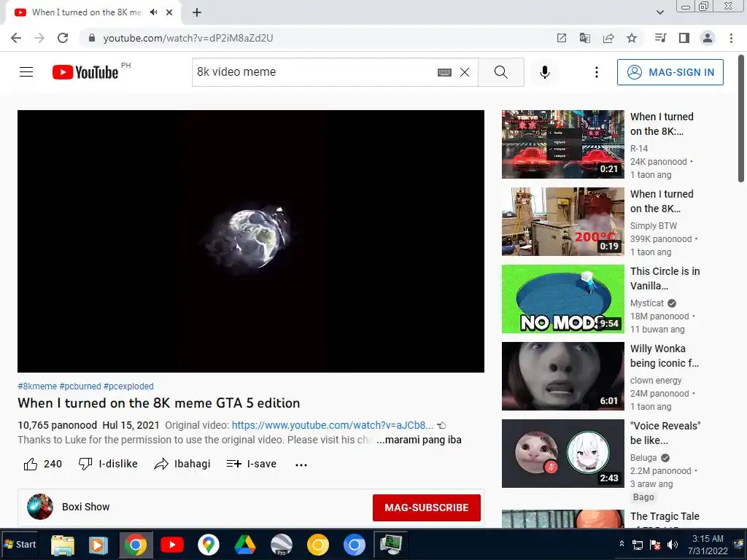Expand description with '...marami pang iba'
Image resolution: width=747 pixels, height=560 pixels.
[419, 440]
